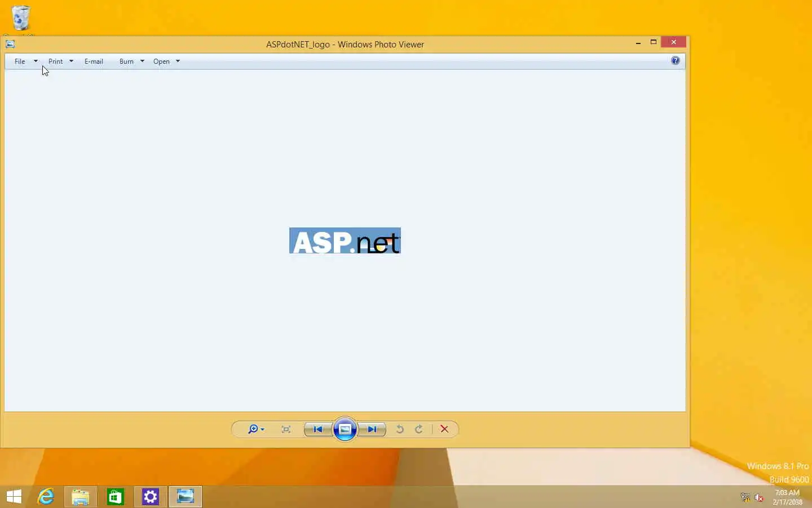The image size is (812, 508).
Task: Click the Photo Viewer title bar icon
Action: 10,44
